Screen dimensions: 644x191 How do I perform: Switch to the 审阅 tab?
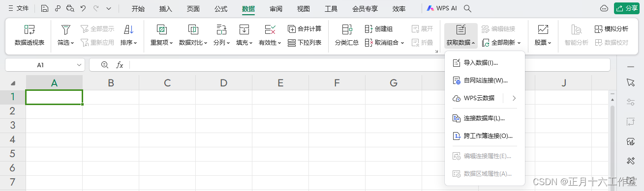[x=276, y=9]
